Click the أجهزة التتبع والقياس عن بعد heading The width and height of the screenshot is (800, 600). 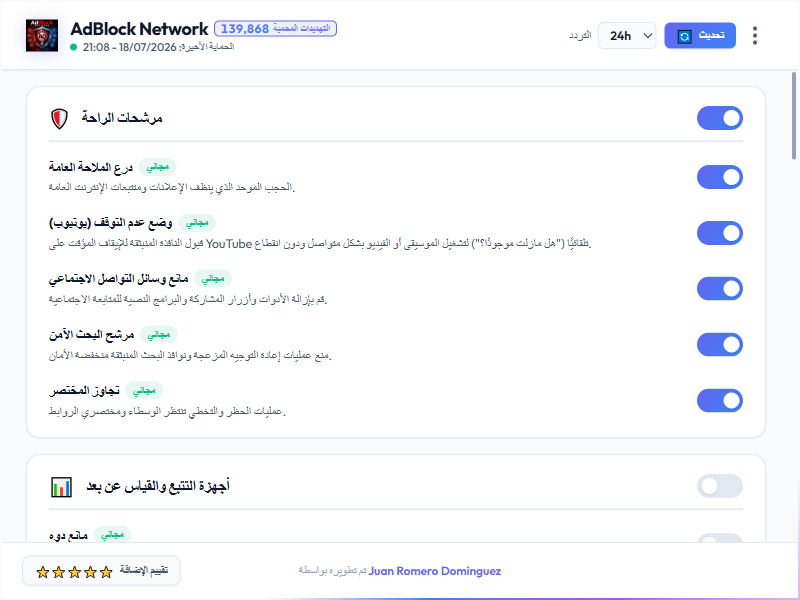point(158,487)
